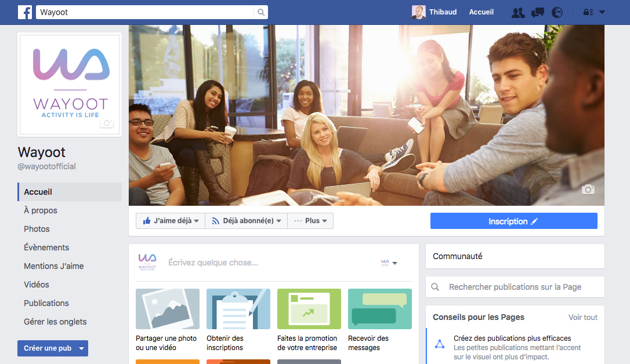Open the Vidéos tab
Image resolution: width=630 pixels, height=364 pixels.
pos(36,285)
